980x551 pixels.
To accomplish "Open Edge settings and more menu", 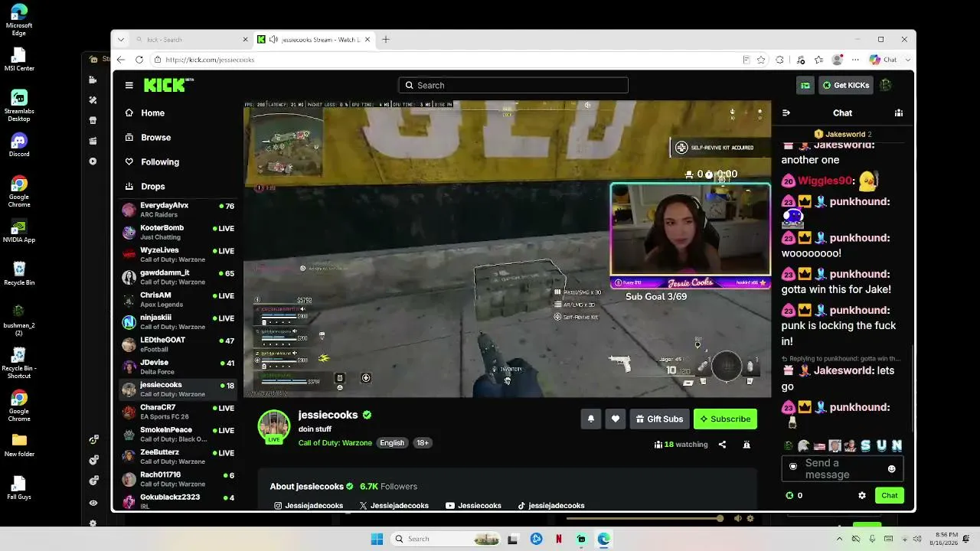I will pos(857,60).
